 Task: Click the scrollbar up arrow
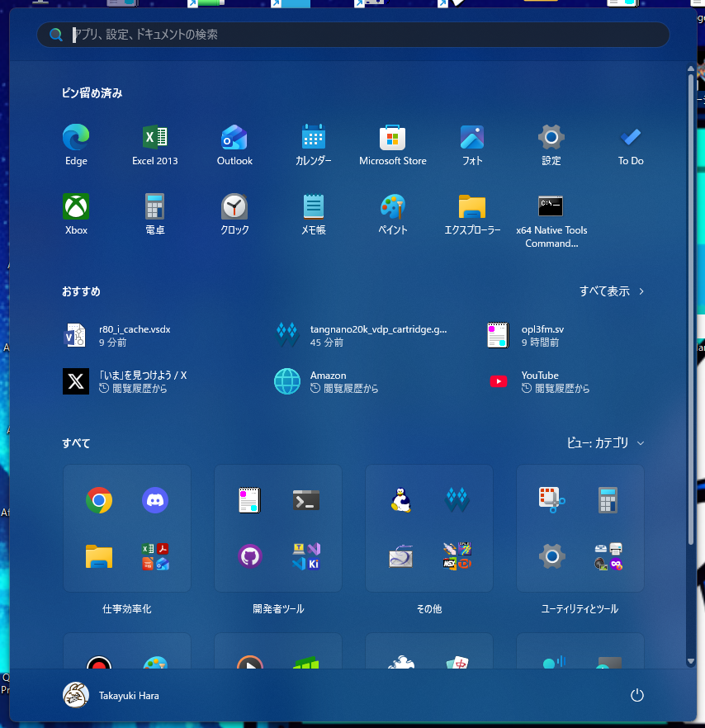(x=691, y=69)
